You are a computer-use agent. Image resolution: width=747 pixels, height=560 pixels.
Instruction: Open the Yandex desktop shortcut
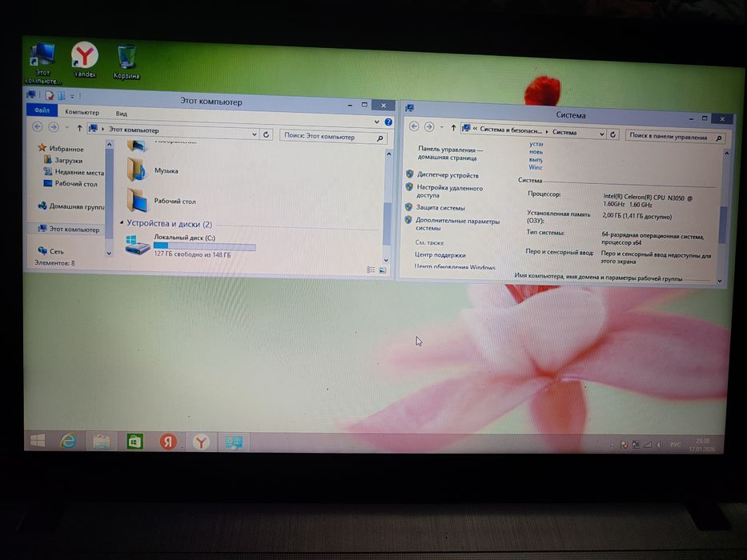(85, 59)
